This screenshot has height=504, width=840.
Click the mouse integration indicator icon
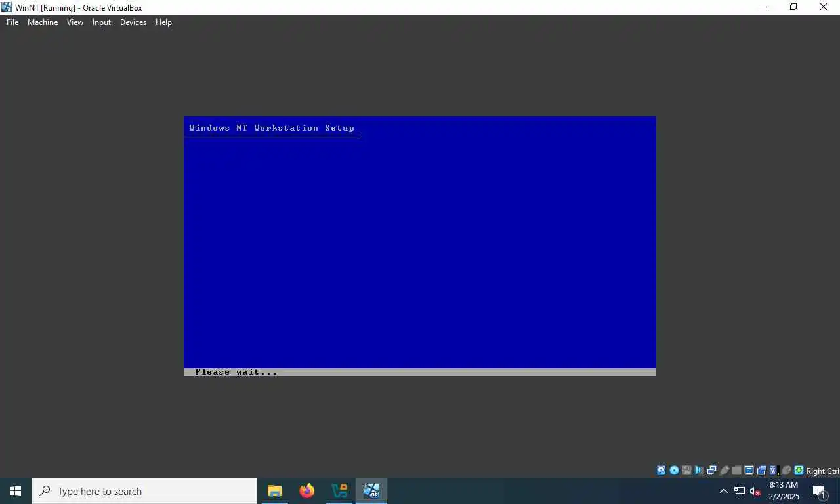point(786,471)
